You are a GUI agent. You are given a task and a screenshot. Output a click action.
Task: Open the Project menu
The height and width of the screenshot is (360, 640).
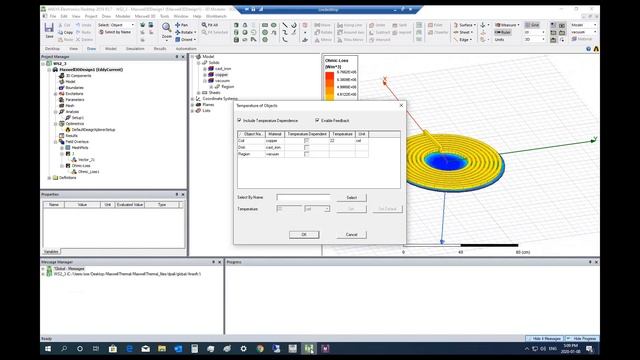pos(91,16)
